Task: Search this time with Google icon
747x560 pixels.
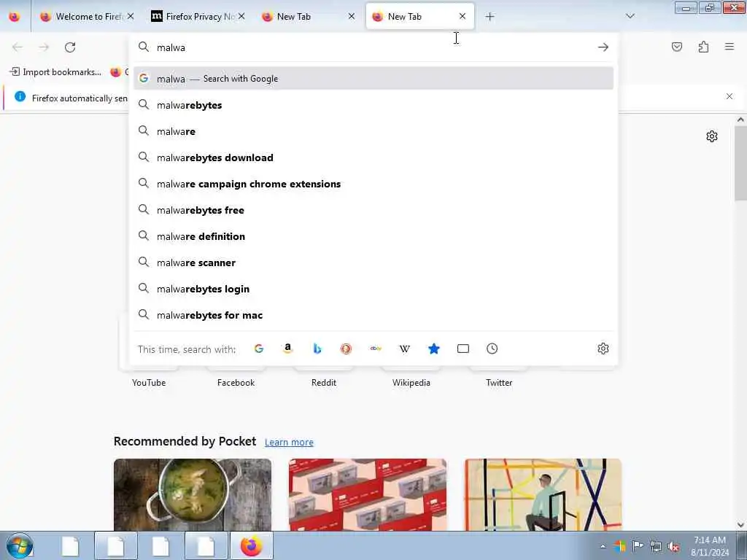Action: click(259, 349)
